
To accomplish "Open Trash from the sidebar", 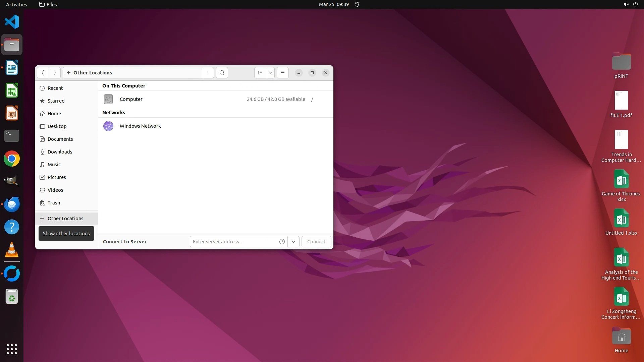I will point(54,203).
